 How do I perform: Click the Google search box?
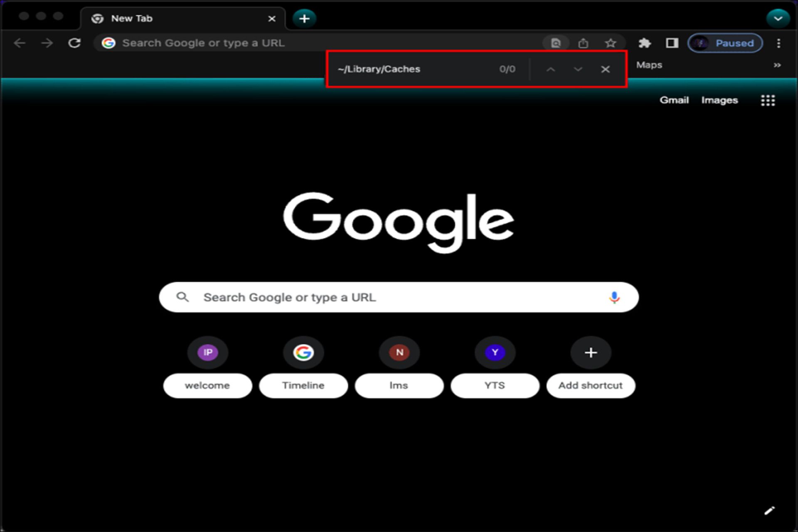coord(399,297)
